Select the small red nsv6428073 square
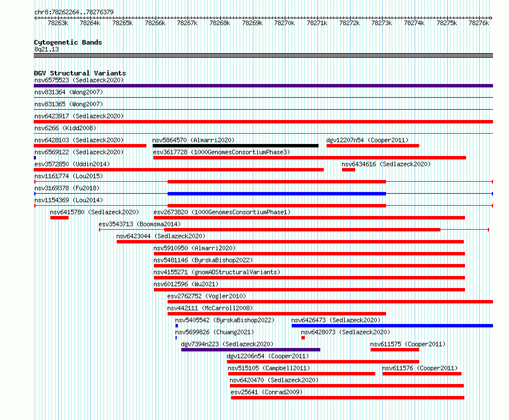Viewport: 509px width, 420px height. pos(303,338)
